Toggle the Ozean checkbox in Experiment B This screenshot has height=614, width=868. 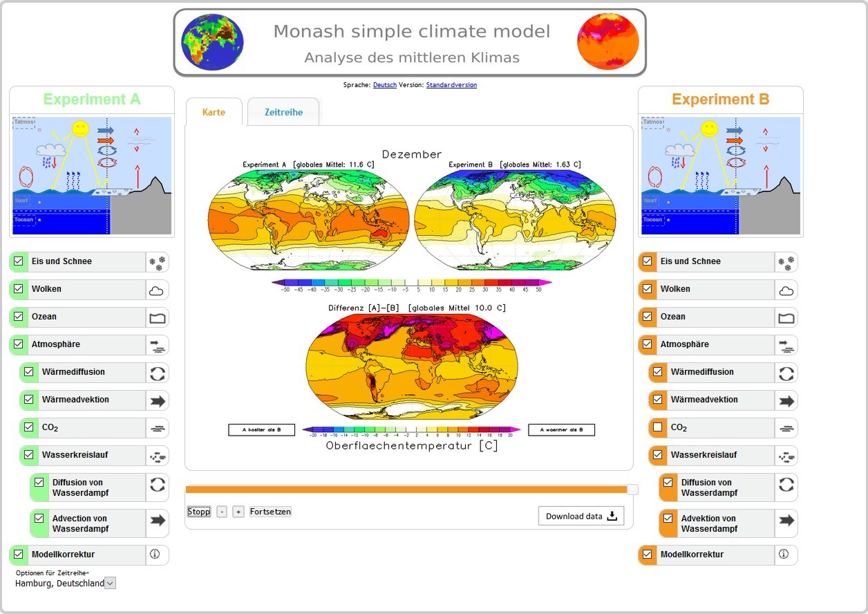point(647,317)
